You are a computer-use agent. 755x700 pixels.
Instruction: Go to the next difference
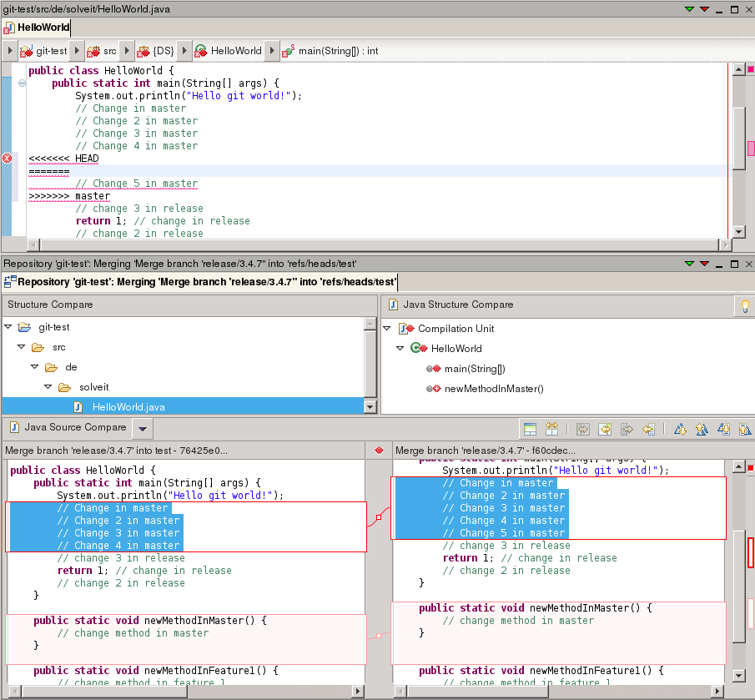click(x=680, y=429)
